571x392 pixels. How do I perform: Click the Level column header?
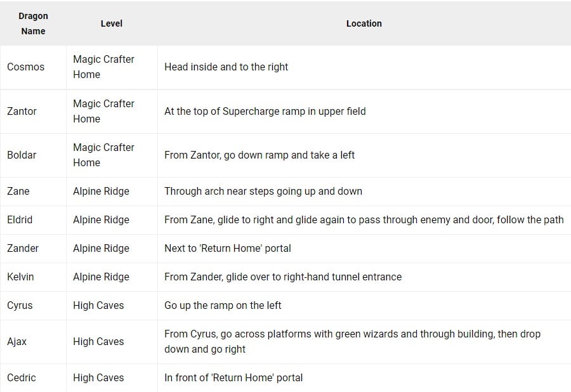pos(112,23)
